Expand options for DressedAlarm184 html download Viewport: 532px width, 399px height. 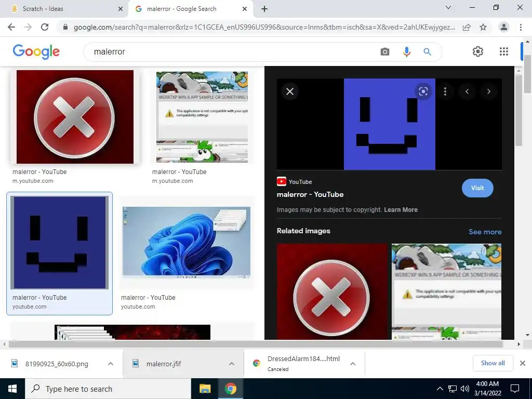[x=353, y=364]
